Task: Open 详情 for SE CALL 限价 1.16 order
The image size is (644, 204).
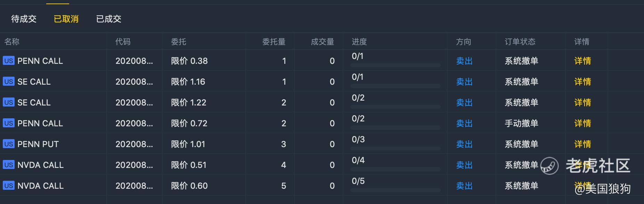Action: click(x=582, y=82)
